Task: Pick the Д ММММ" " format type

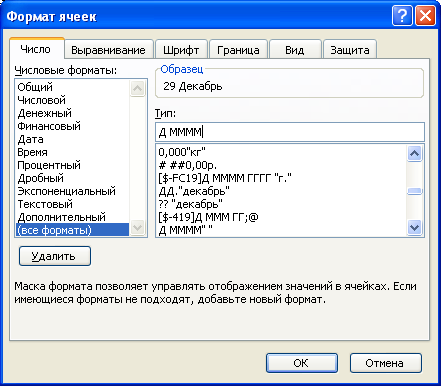Action: [281, 230]
